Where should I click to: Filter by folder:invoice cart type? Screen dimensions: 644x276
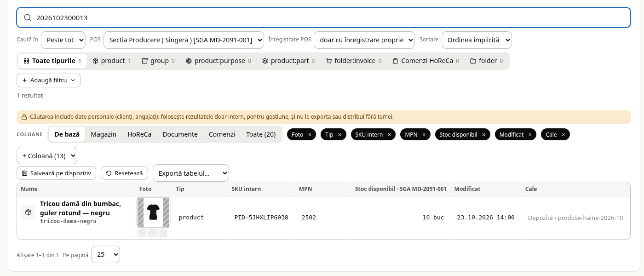click(353, 61)
